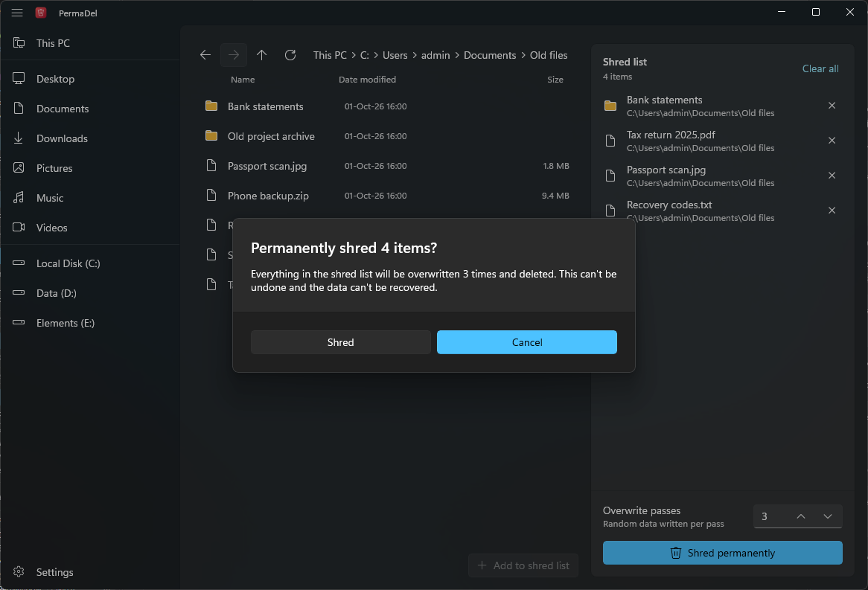
Task: Remove Passport scan.jpg from shred list
Action: (832, 176)
